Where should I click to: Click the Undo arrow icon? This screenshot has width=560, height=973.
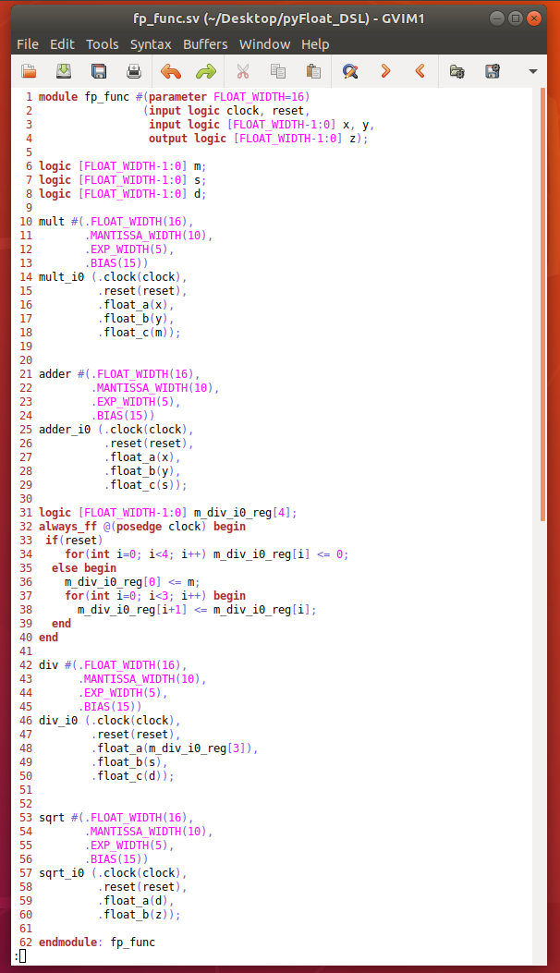click(171, 71)
